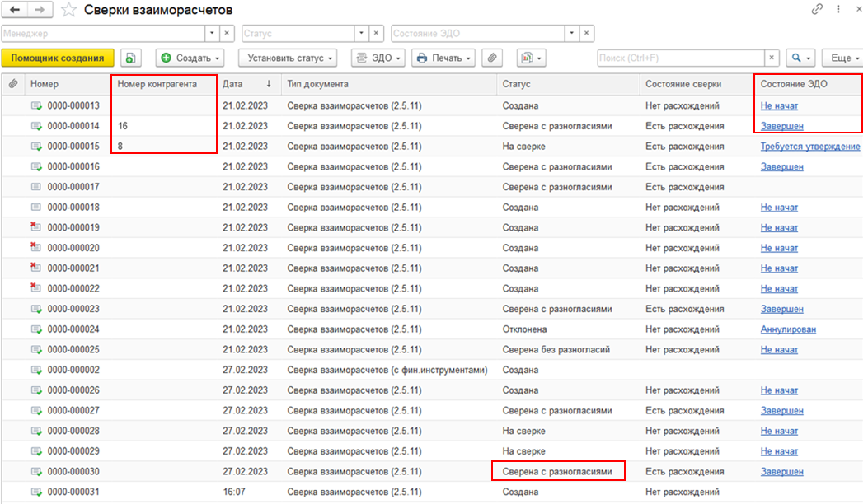Click the magnifier search options button
The image size is (868, 504).
coord(799,58)
